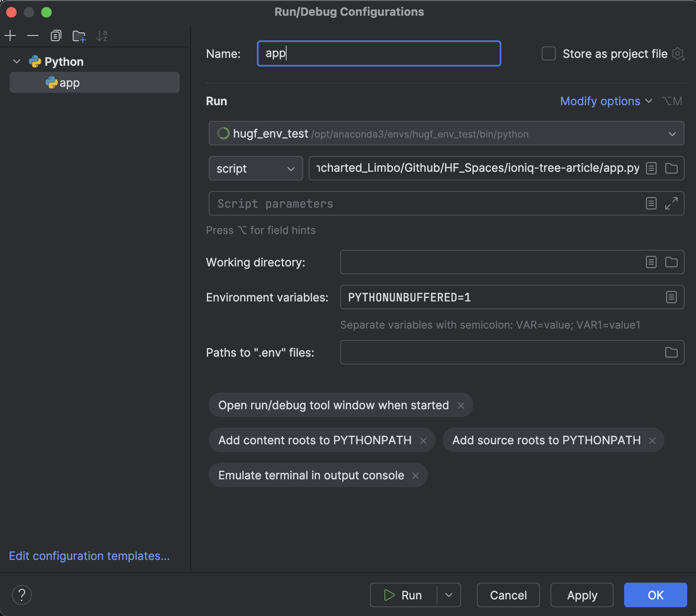Remove the selected configuration with minus icon
This screenshot has width=696, height=616.
tap(33, 36)
